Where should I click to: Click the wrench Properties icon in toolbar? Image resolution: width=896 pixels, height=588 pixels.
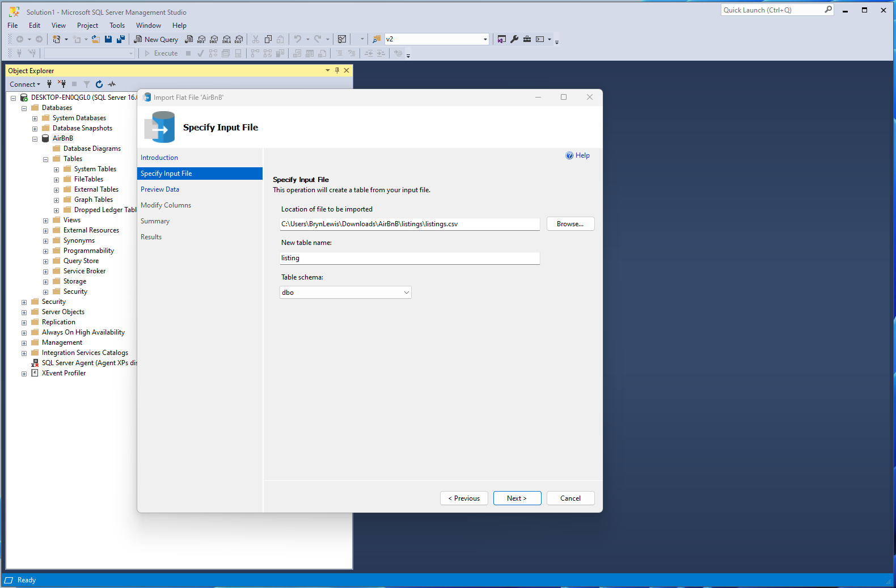(x=514, y=39)
